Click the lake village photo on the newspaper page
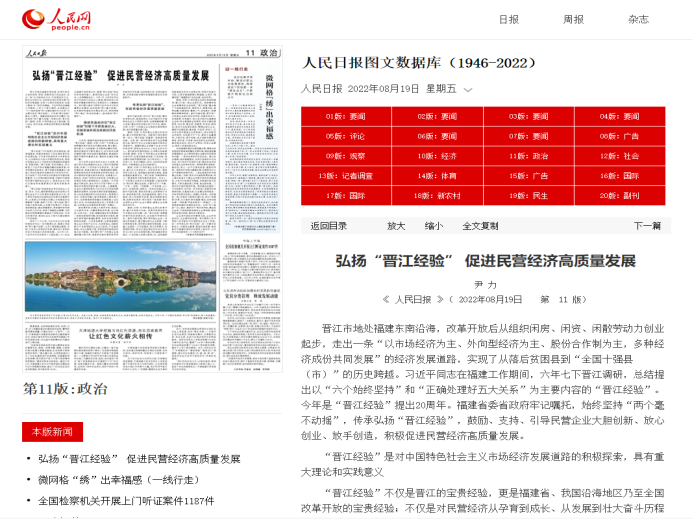693x519 pixels. pyautogui.click(x=121, y=276)
